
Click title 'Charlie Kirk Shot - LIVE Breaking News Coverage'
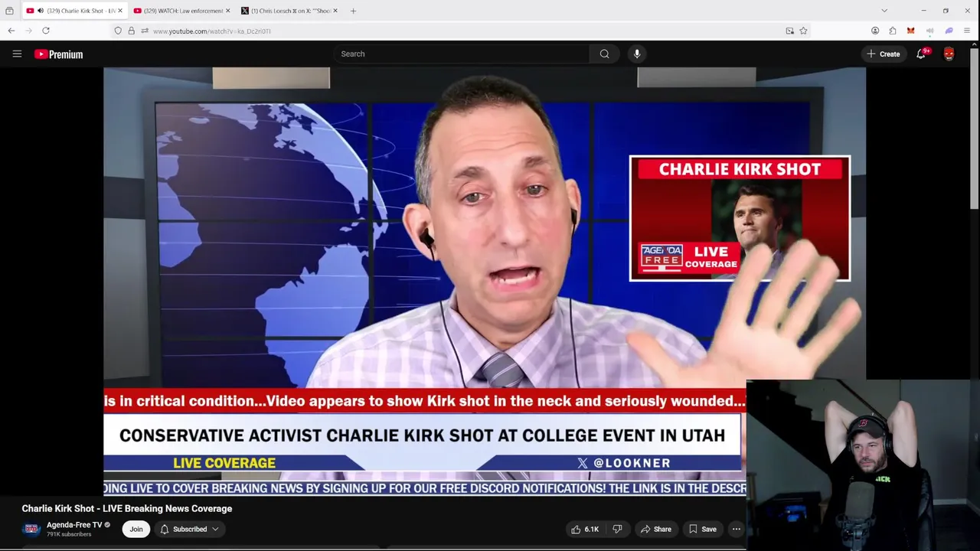tap(127, 508)
